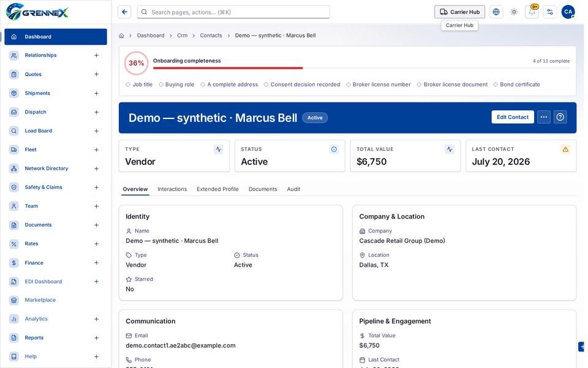Expand the Relationships menu
Image resolution: width=588 pixels, height=368 pixels.
pos(96,56)
